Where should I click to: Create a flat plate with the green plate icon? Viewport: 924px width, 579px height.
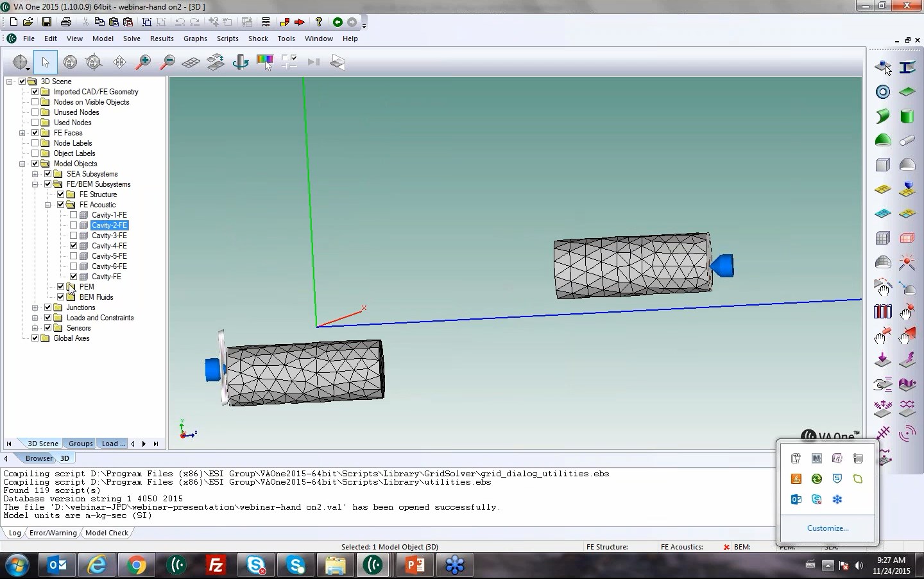pos(907,92)
